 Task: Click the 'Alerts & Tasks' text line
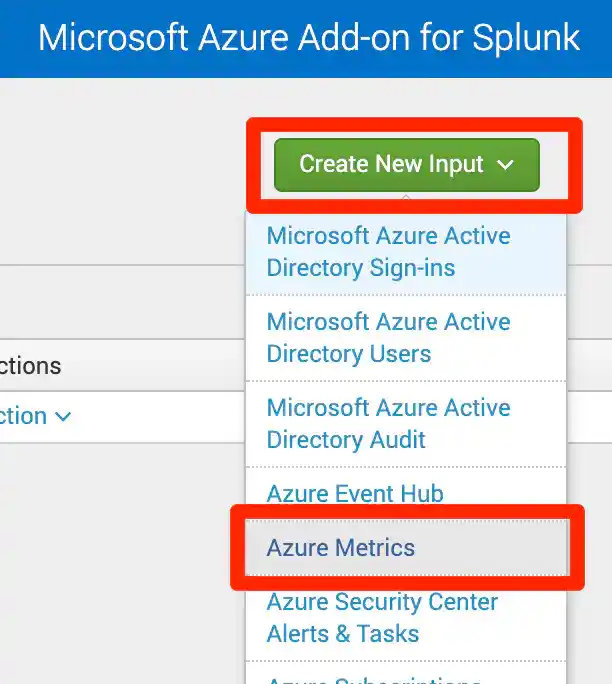(342, 634)
